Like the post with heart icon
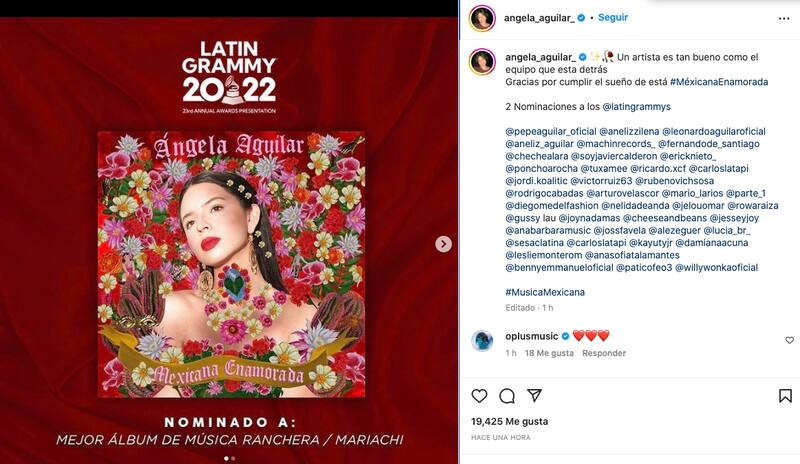This screenshot has width=800, height=464. click(479, 396)
